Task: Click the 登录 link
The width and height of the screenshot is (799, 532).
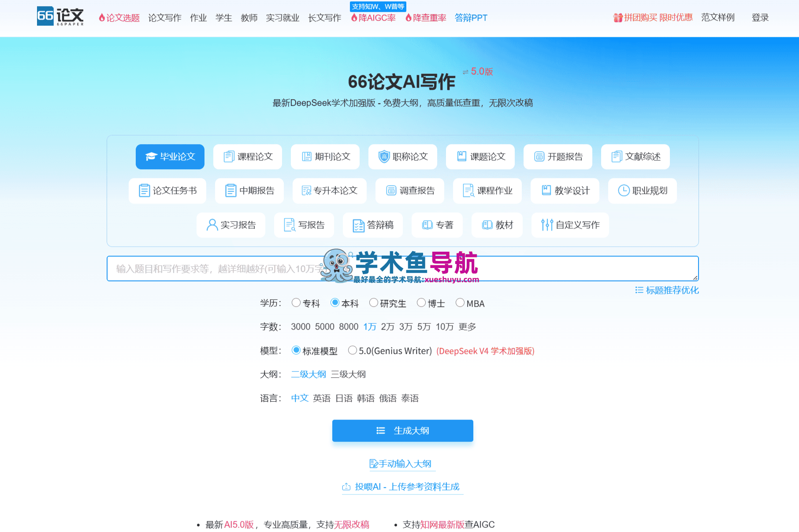Action: pos(760,18)
